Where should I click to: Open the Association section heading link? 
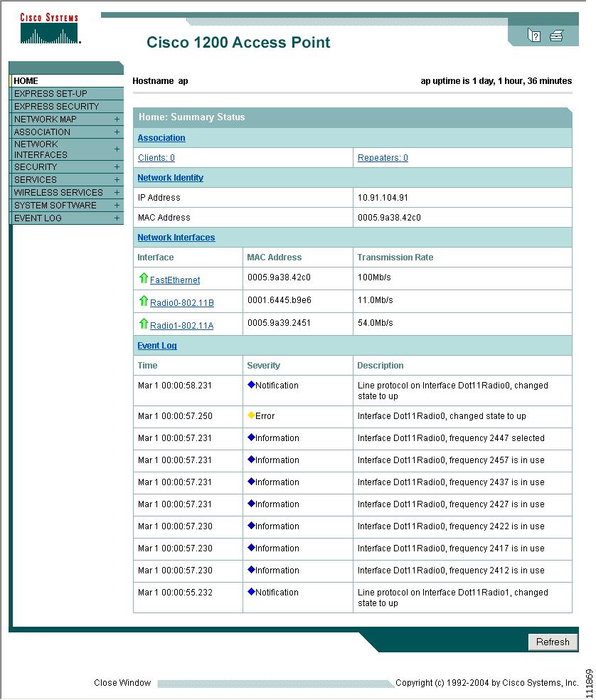pos(161,138)
